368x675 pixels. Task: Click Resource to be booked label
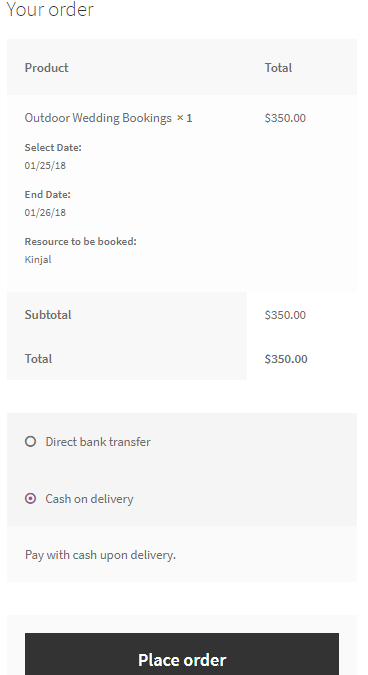80,242
